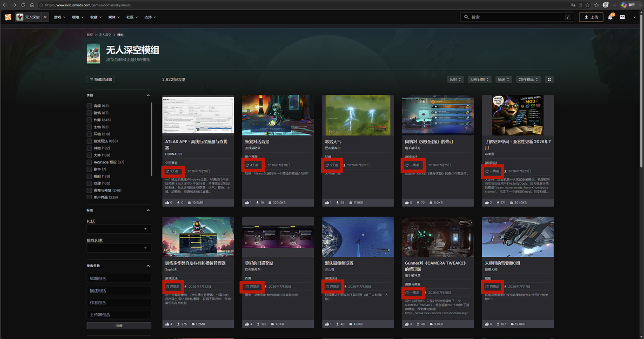Click thumbs-up icon on 更好的扫描奖励 card
This screenshot has width=644, height=339.
[x=247, y=324]
